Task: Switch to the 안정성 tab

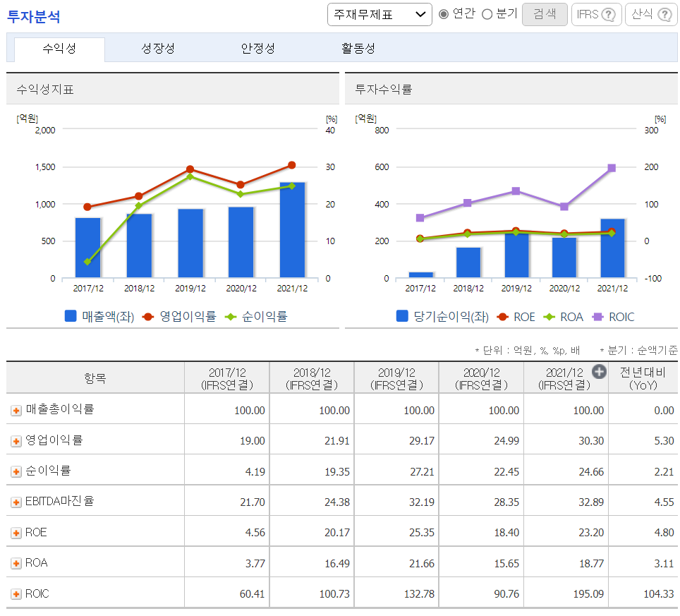Action: [x=258, y=49]
